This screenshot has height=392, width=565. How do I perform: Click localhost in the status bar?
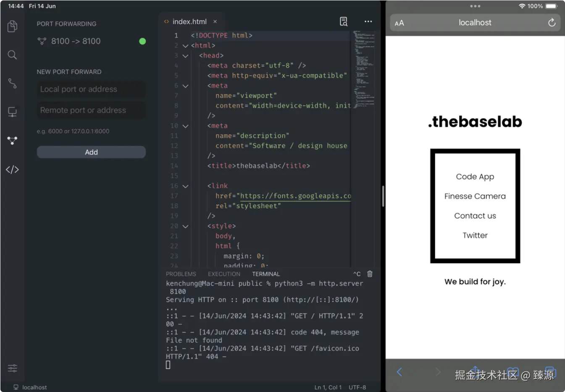(x=30, y=387)
